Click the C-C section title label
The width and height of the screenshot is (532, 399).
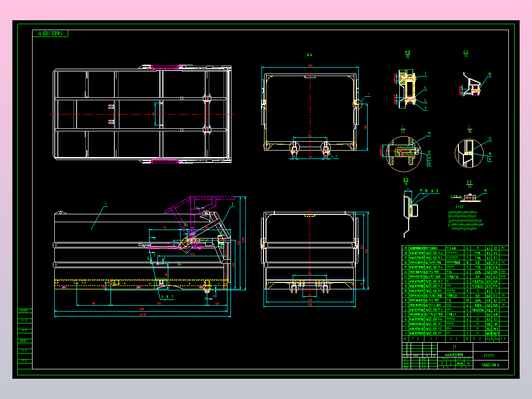(x=466, y=53)
